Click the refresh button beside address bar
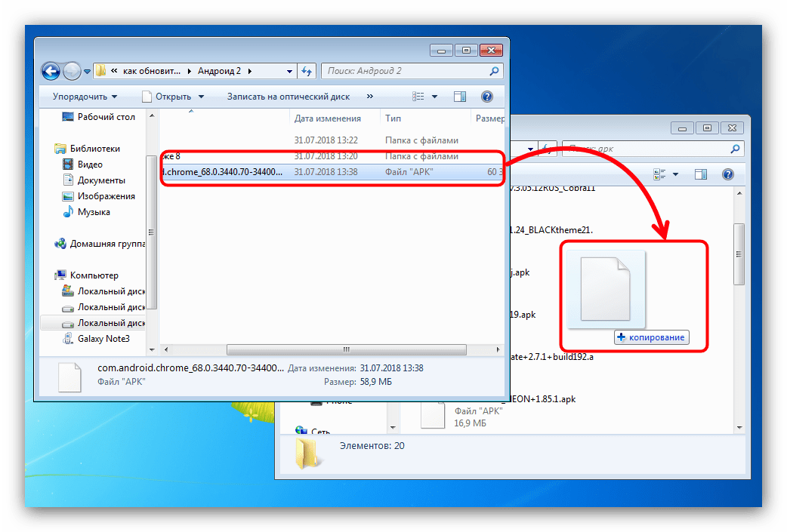787x532 pixels. [307, 71]
